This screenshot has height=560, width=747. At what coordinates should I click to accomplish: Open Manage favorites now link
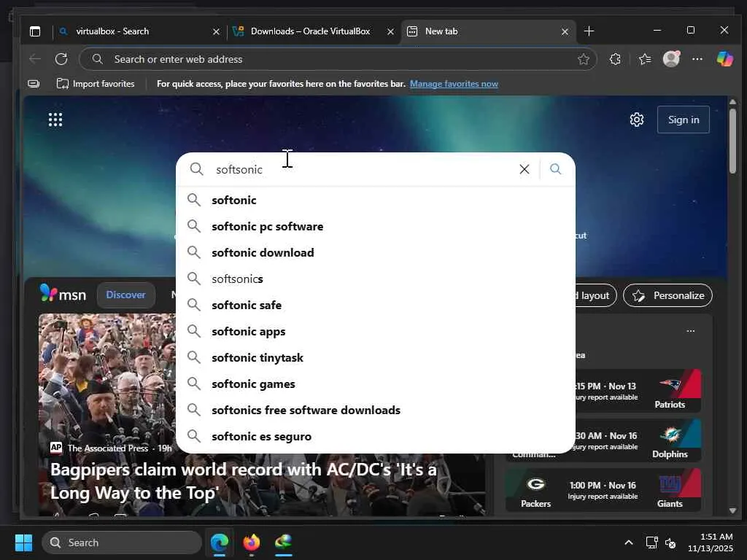click(454, 84)
